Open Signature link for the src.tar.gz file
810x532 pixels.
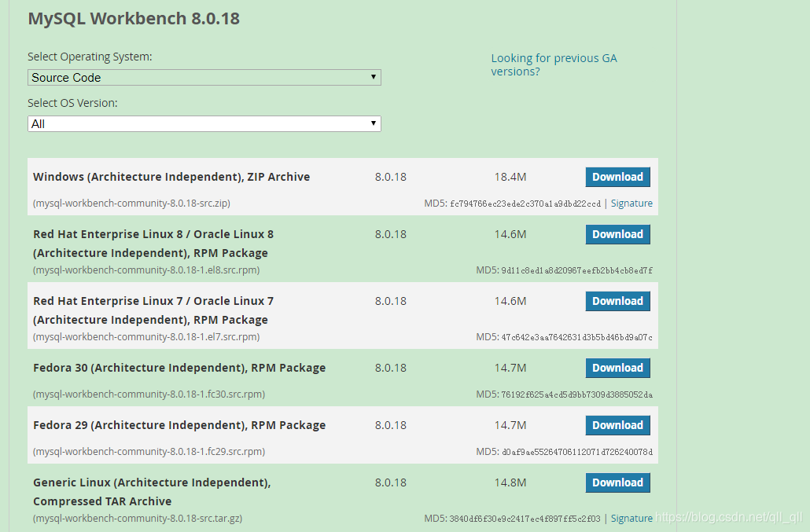tap(631, 518)
